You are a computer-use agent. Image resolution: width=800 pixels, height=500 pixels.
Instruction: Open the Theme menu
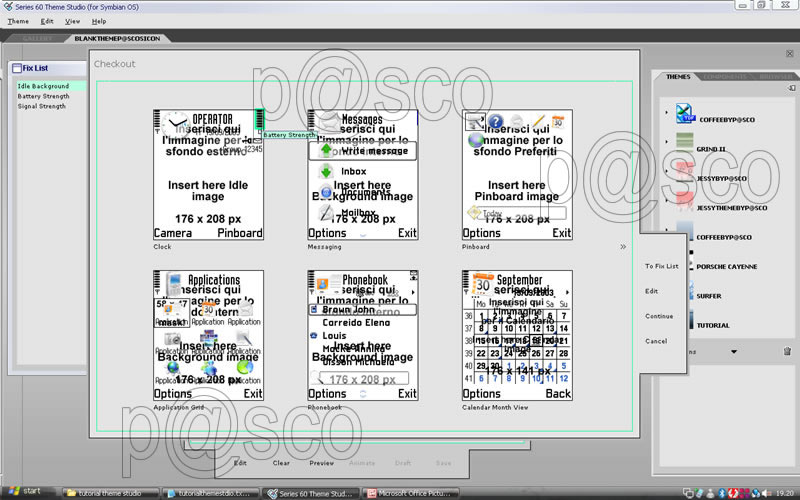pos(18,21)
